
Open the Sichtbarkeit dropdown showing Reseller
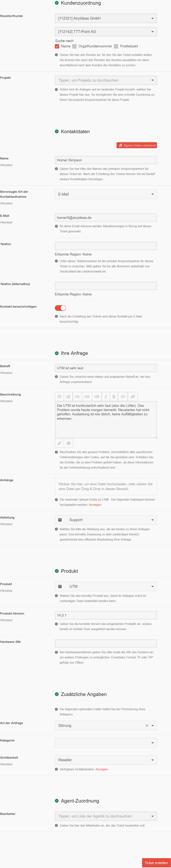(x=106, y=760)
